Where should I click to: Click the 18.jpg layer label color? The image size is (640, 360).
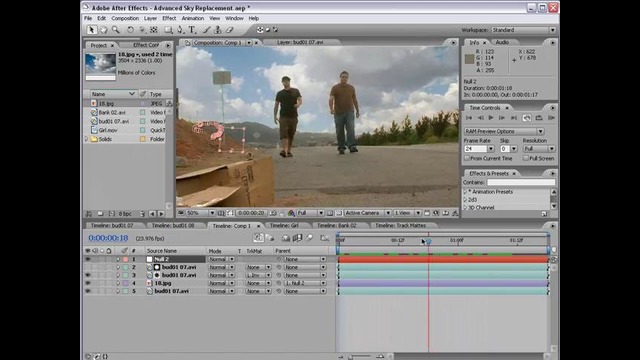[125, 283]
